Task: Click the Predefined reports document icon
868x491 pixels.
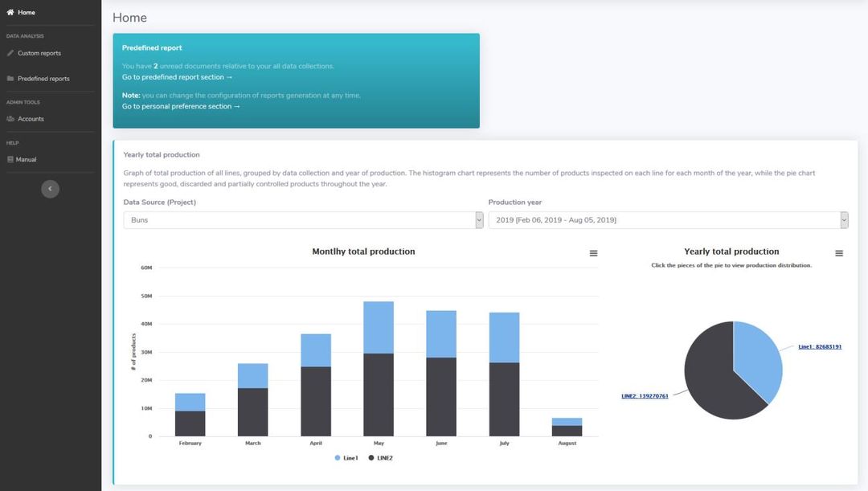Action: click(10, 78)
